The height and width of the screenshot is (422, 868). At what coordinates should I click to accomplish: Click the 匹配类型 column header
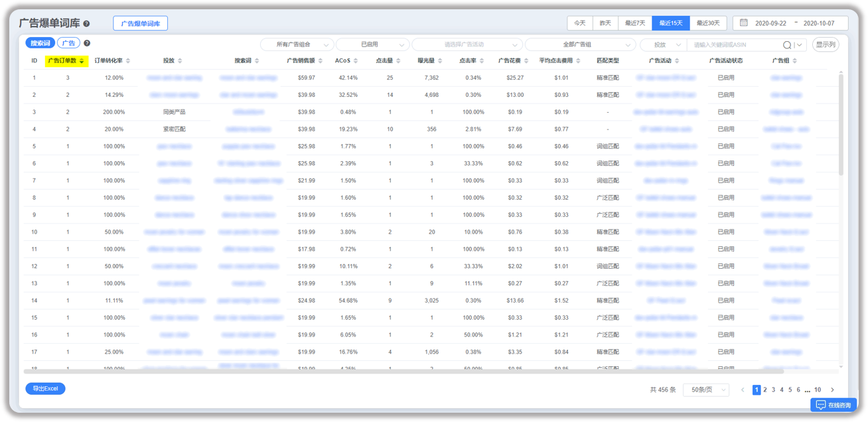tap(607, 60)
